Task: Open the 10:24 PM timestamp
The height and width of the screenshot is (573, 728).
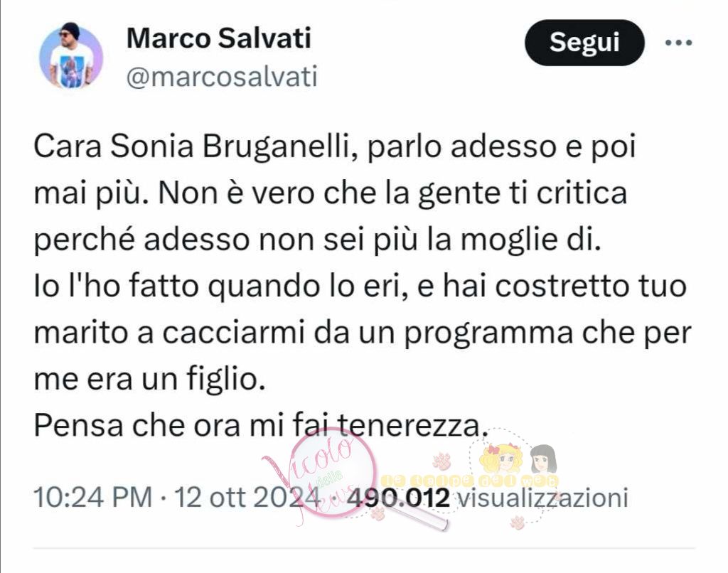Action: point(93,498)
